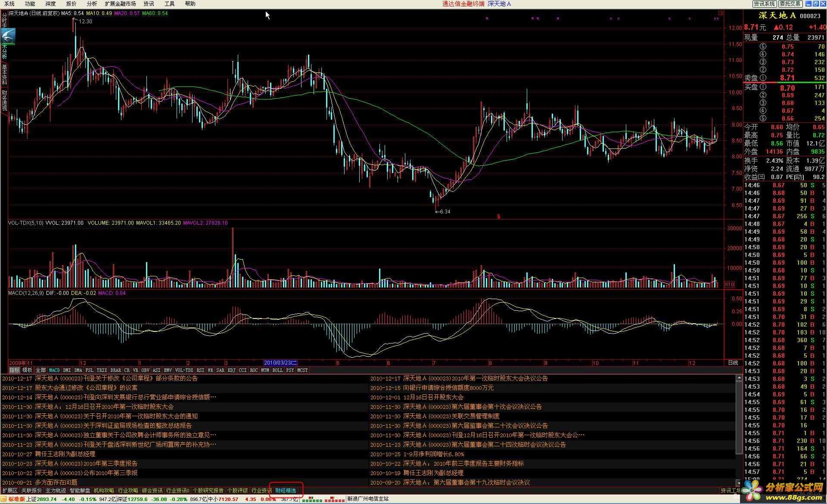Image resolution: width=827 pixels, height=504 pixels.
Task: Select the TRIX indicator tab
Action: pos(102,370)
